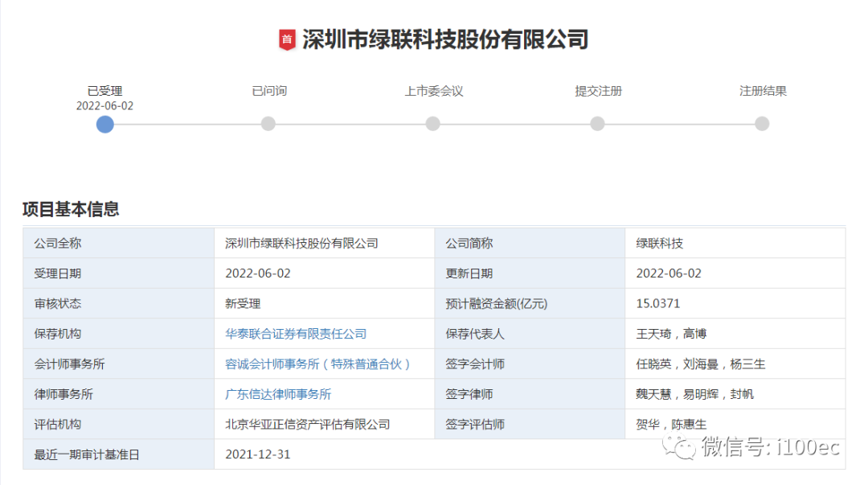The width and height of the screenshot is (868, 485).
Task: Click the 更新日期 label cell
Action: [x=530, y=273]
